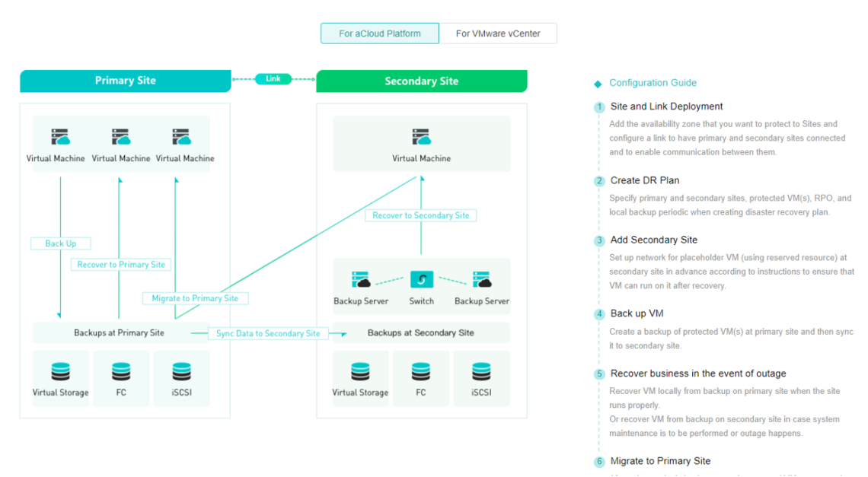Select the Create DR Plan step title
868x477 pixels.
(645, 180)
